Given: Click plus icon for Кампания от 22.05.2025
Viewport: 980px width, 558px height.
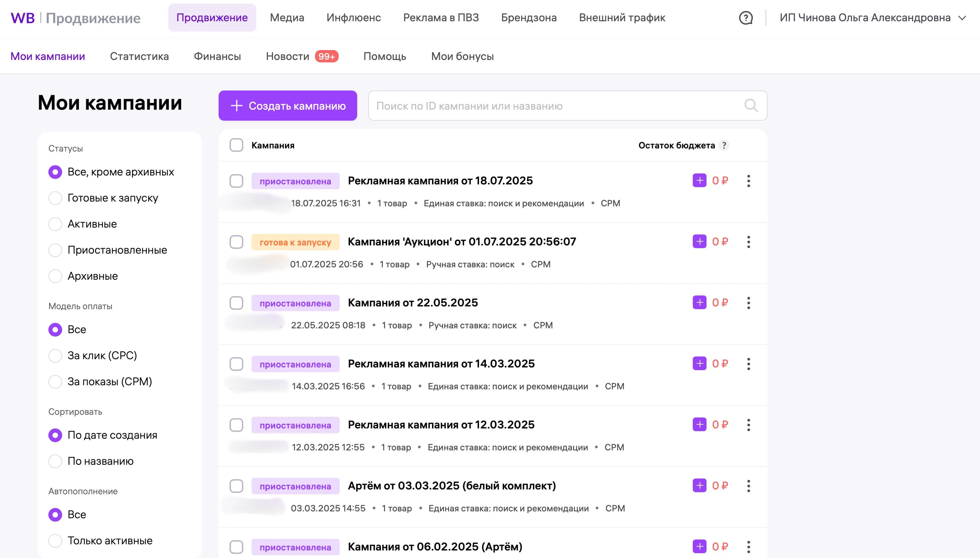Looking at the screenshot, I should [x=699, y=302].
